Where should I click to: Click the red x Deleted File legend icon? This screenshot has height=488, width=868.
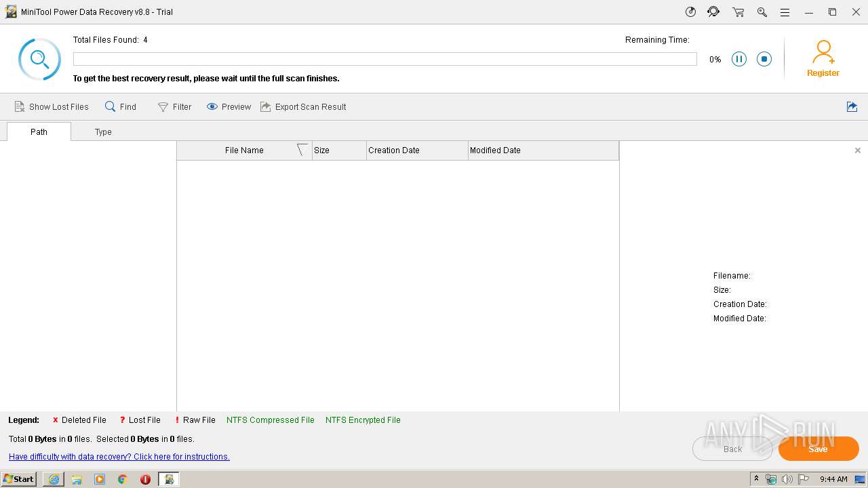56,420
